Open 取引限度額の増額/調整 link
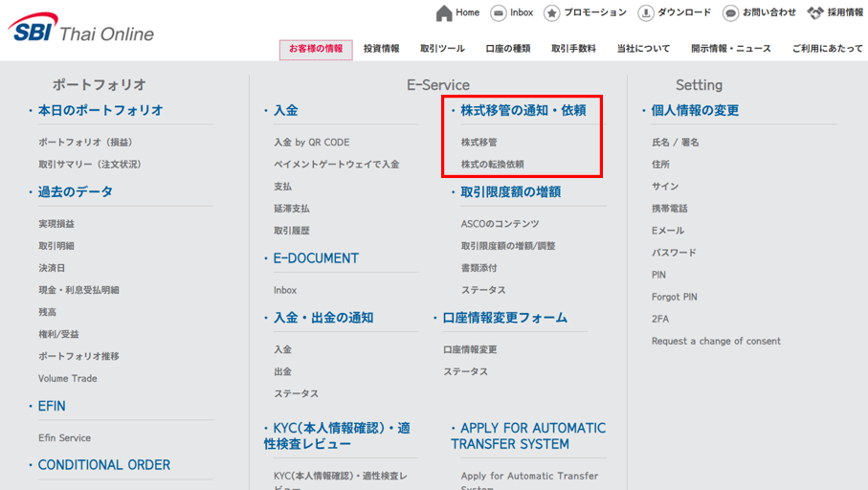Screen dimensions: 868x490 [x=508, y=246]
